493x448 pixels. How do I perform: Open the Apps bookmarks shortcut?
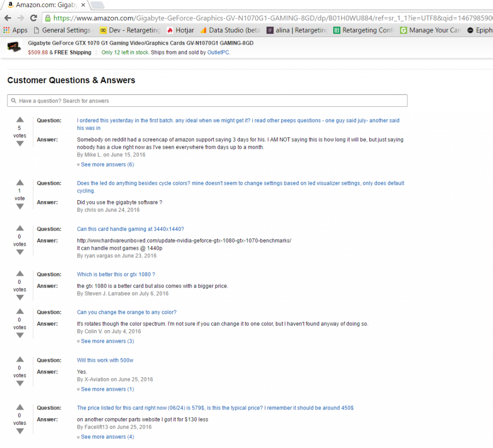15,30
